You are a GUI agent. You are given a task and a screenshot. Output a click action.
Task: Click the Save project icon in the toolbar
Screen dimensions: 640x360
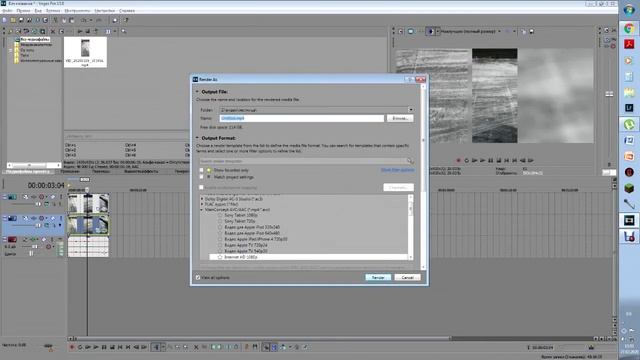(x=21, y=20)
